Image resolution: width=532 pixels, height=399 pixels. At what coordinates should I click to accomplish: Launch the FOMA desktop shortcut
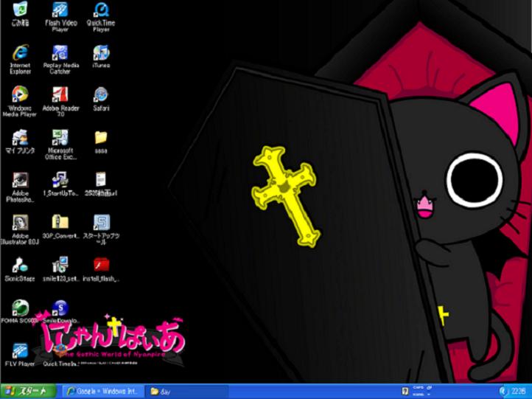[20, 311]
